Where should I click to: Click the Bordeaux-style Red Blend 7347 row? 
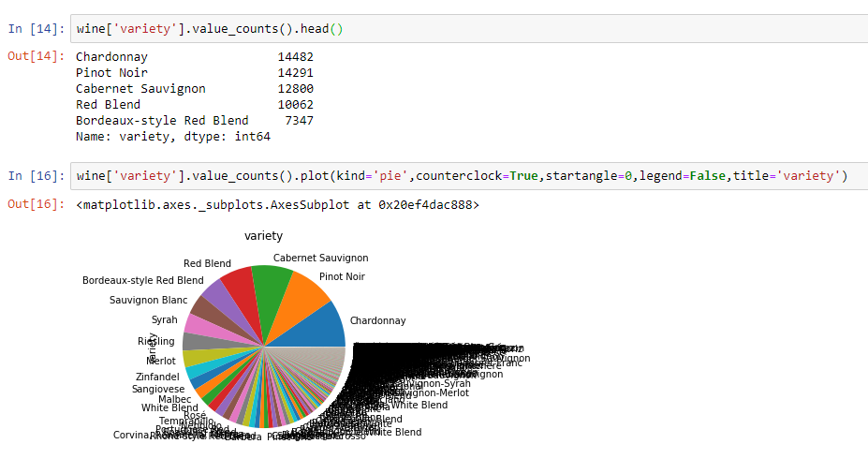tap(195, 121)
